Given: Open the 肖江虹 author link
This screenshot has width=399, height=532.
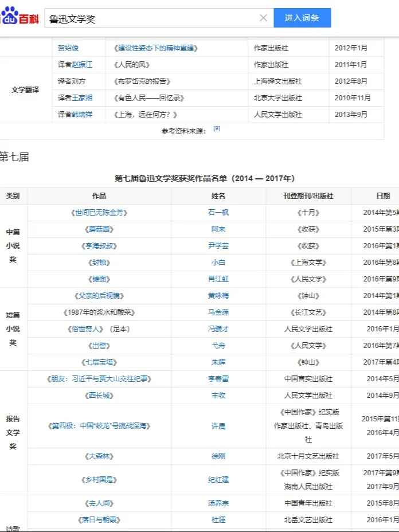Looking at the screenshot, I should (x=218, y=279).
